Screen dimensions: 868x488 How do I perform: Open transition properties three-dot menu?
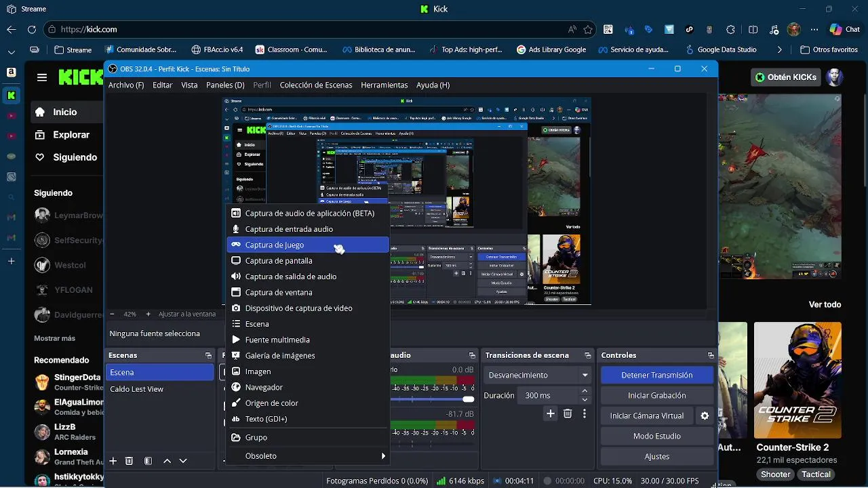(585, 413)
